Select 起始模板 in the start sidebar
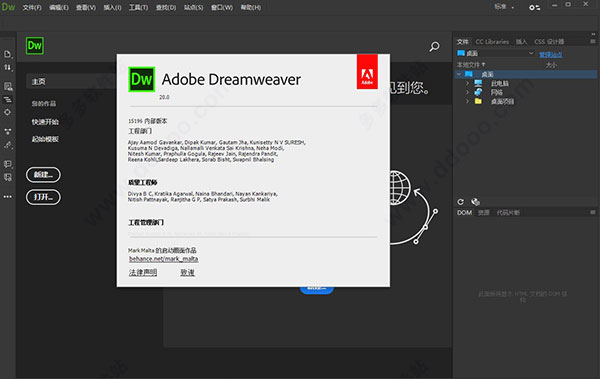Image resolution: width=600 pixels, height=379 pixels. click(x=45, y=139)
